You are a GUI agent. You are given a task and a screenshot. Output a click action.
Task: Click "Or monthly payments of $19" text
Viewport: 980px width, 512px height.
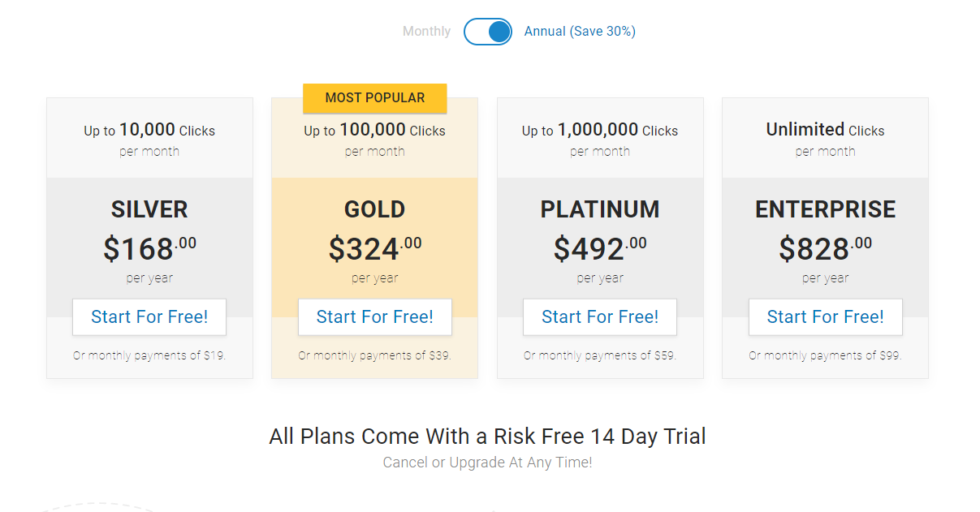149,355
